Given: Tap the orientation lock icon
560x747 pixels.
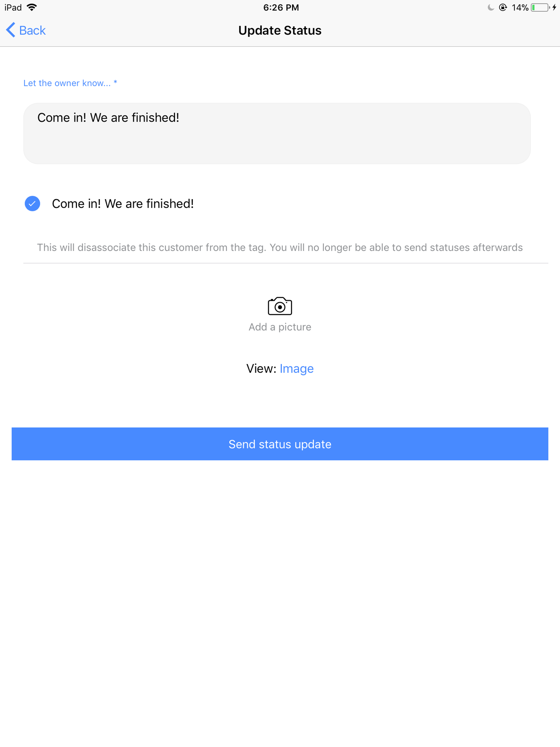Looking at the screenshot, I should 503,7.
